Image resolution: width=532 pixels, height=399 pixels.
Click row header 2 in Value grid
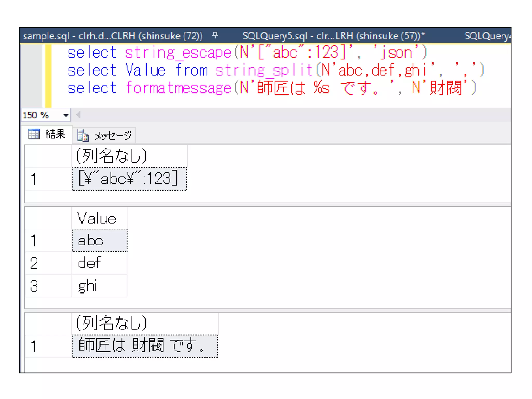[x=48, y=263]
